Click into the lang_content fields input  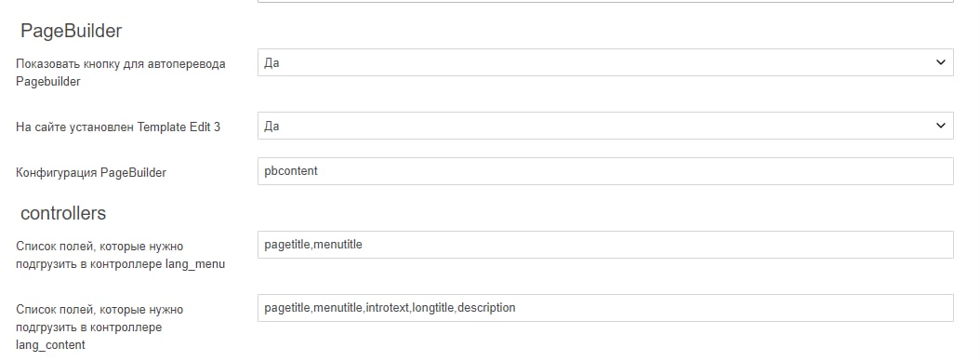(605, 308)
